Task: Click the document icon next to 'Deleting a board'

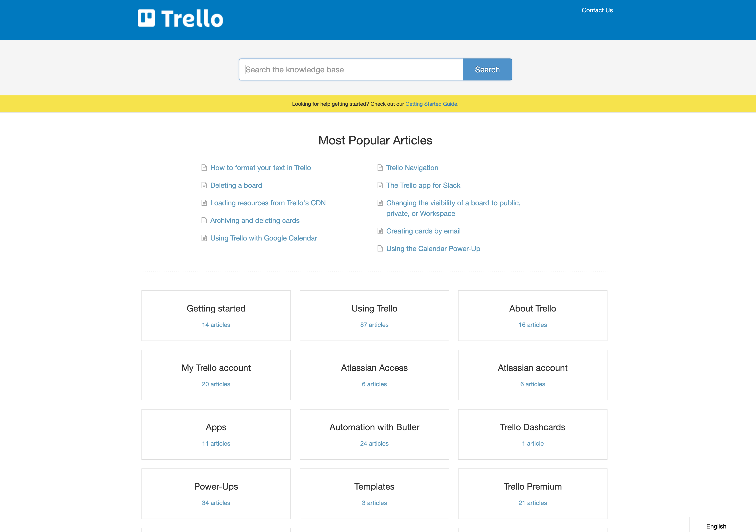Action: (x=204, y=185)
